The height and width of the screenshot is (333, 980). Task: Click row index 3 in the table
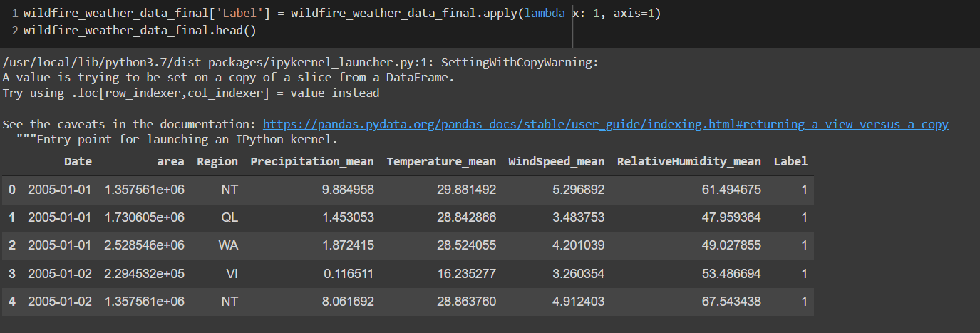point(11,274)
